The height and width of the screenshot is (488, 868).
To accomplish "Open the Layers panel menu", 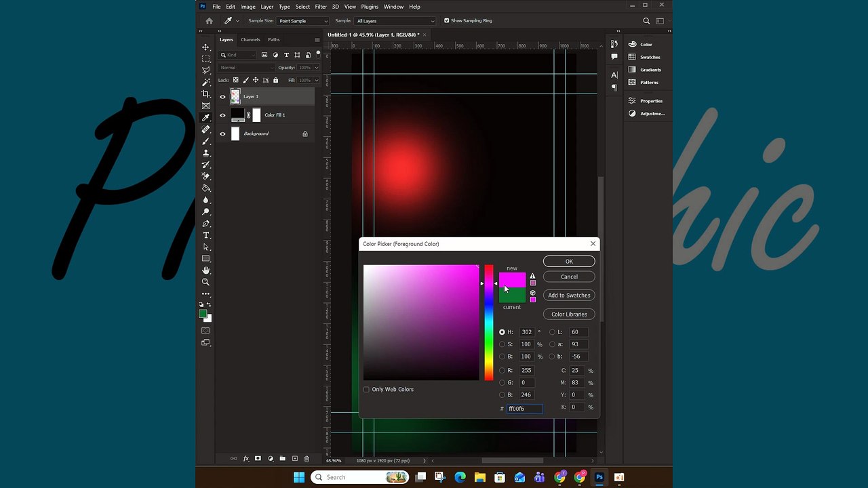I will click(x=317, y=39).
